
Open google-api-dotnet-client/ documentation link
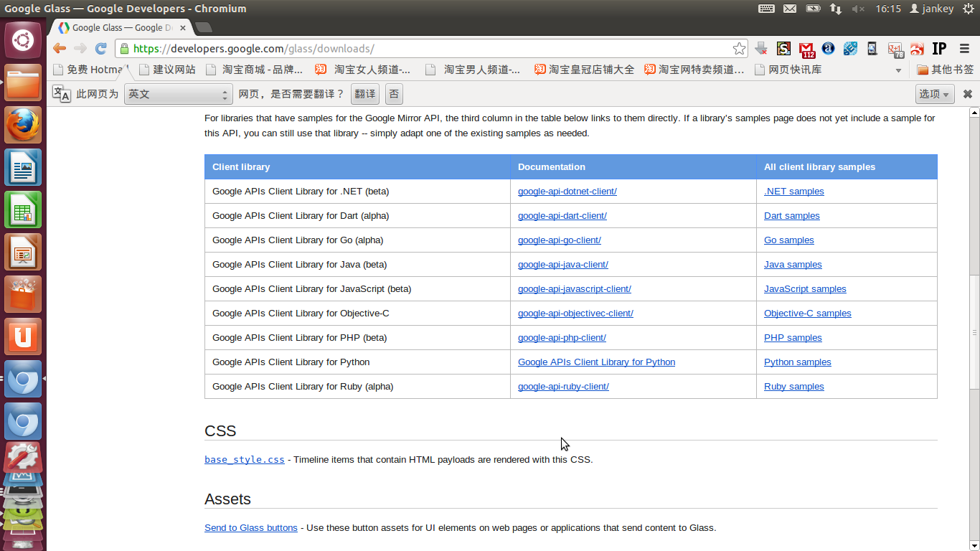(x=567, y=192)
